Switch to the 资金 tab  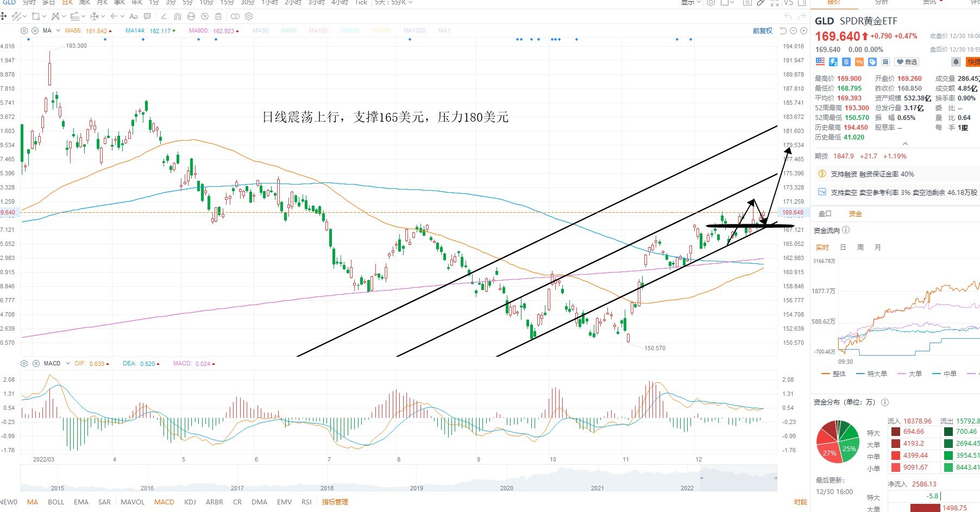(856, 213)
